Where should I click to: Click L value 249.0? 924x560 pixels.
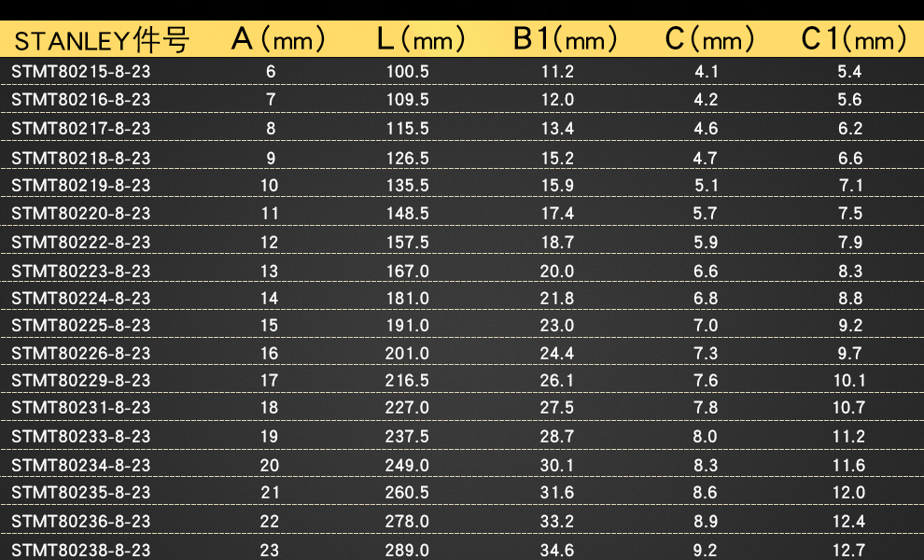[x=407, y=465]
